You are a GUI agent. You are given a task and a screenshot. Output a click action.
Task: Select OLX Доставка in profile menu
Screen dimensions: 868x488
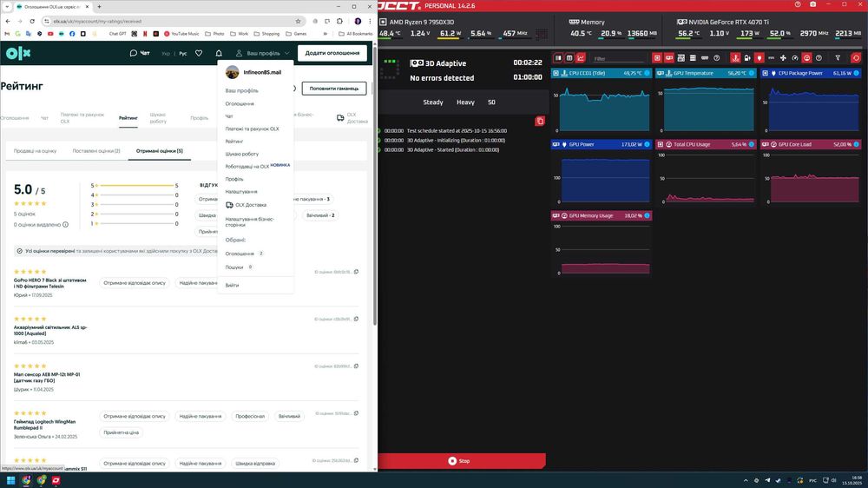(247, 205)
